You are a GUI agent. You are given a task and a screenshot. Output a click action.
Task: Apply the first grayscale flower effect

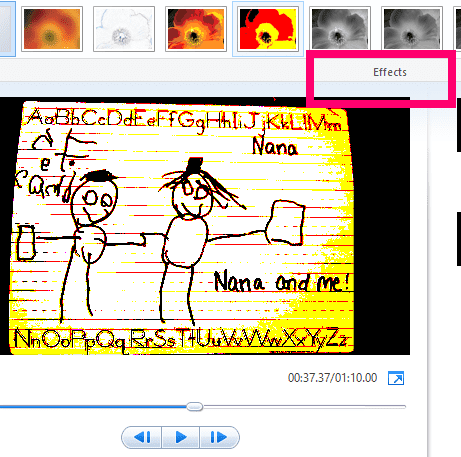(340, 29)
